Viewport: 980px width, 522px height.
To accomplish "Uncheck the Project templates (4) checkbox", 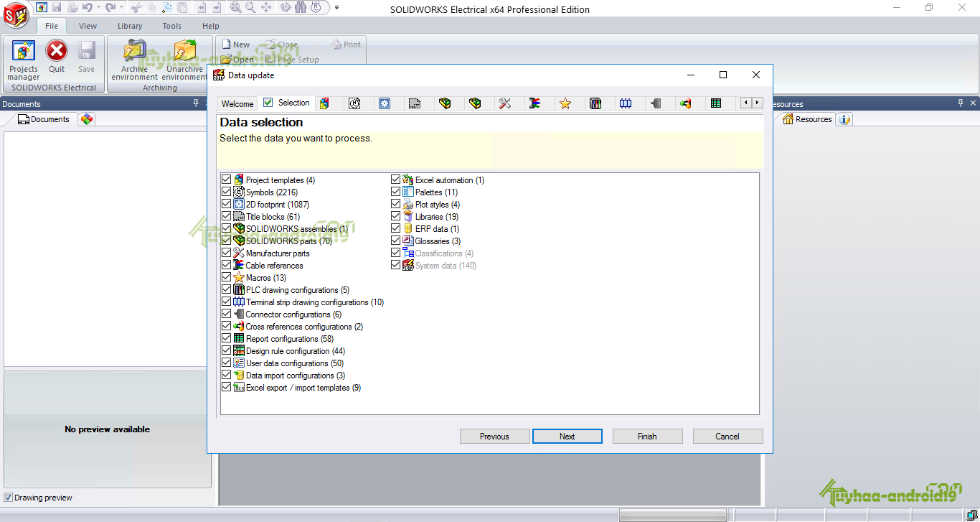I will [227, 180].
